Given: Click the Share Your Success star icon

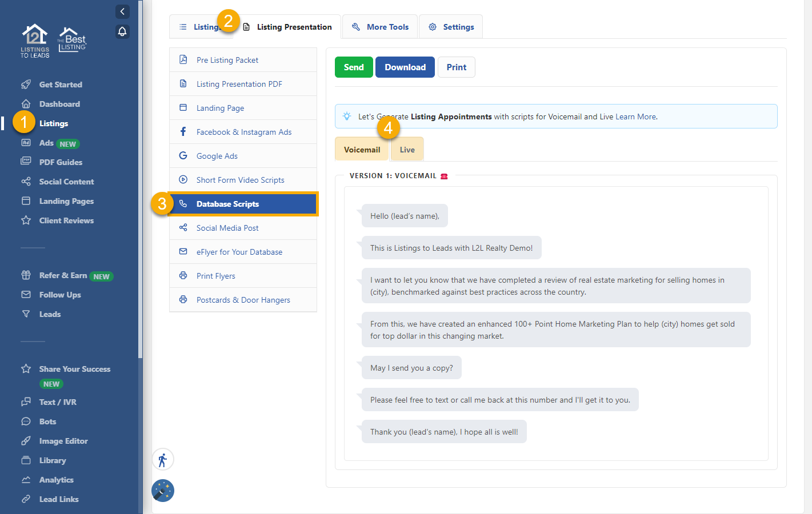Looking at the screenshot, I should (26, 369).
